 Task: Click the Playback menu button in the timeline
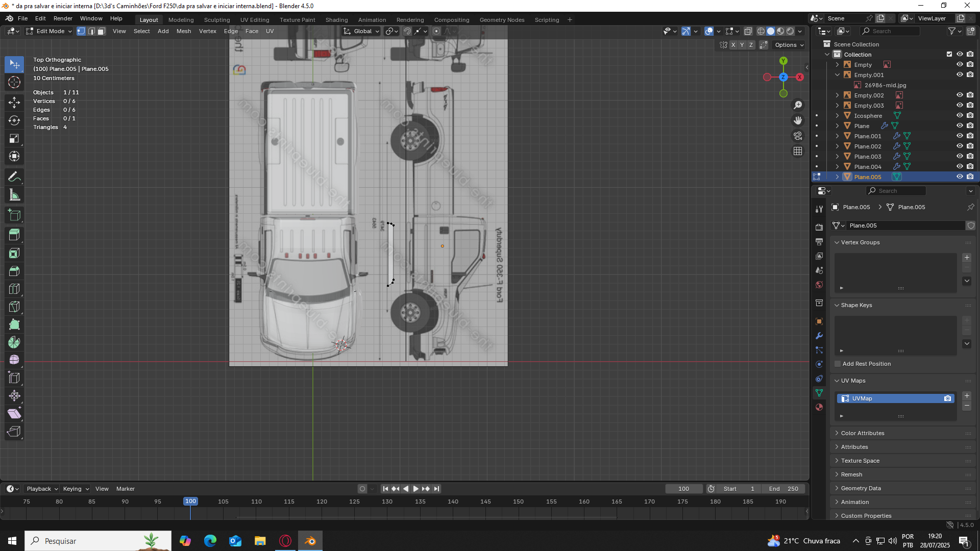click(x=42, y=489)
